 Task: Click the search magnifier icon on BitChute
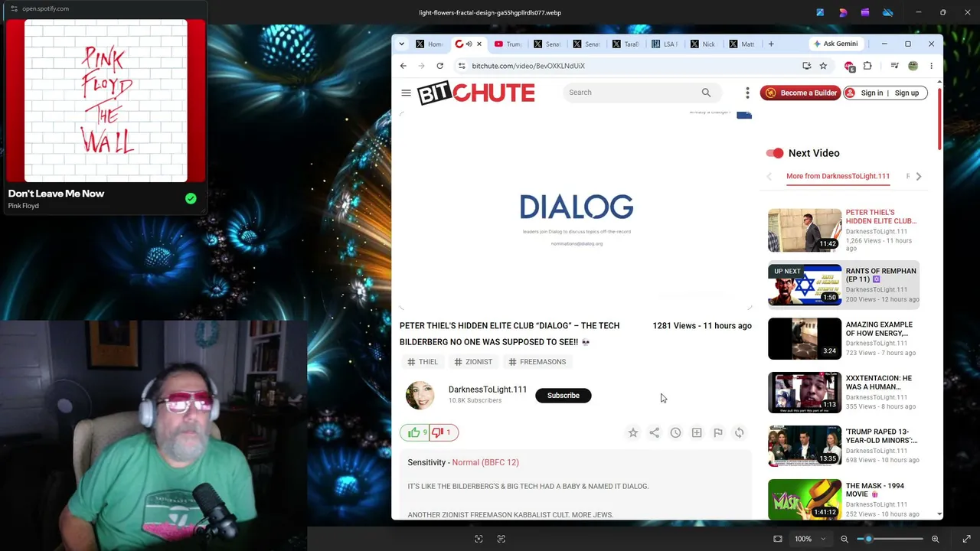706,93
